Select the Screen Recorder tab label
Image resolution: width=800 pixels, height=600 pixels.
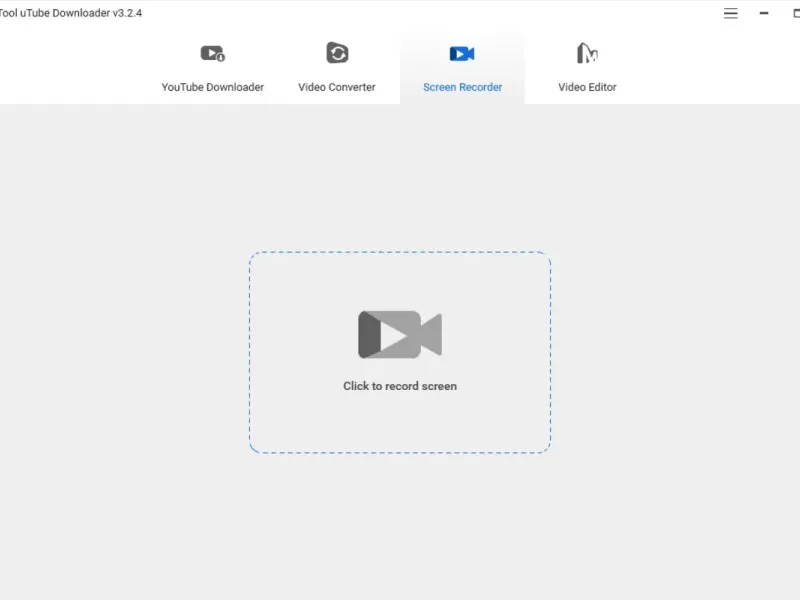click(x=463, y=87)
